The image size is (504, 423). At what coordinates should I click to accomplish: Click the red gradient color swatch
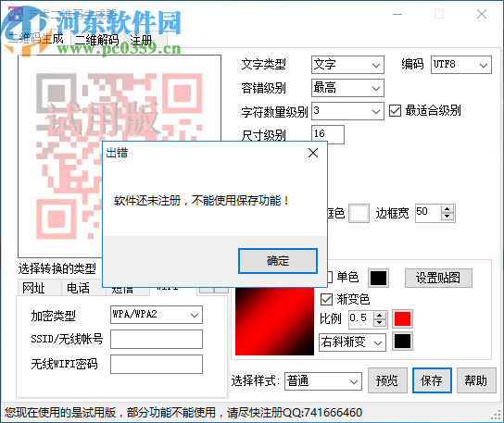[x=402, y=319]
